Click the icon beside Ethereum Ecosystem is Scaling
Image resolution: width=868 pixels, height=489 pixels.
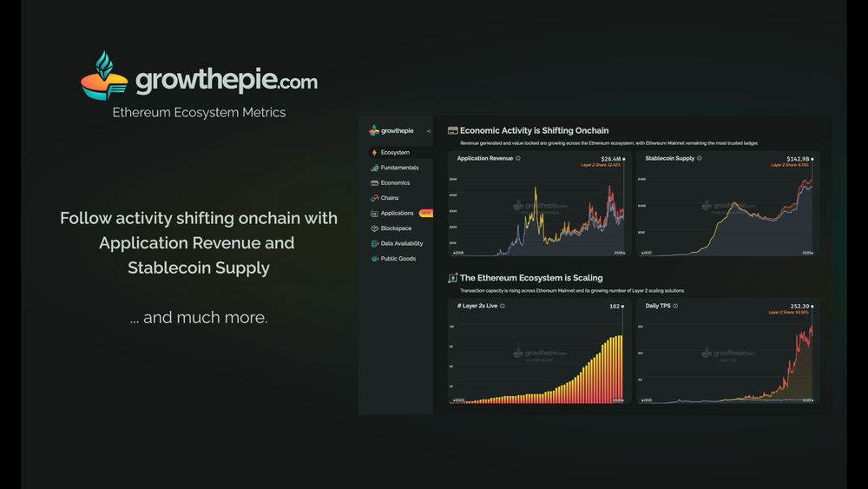453,278
